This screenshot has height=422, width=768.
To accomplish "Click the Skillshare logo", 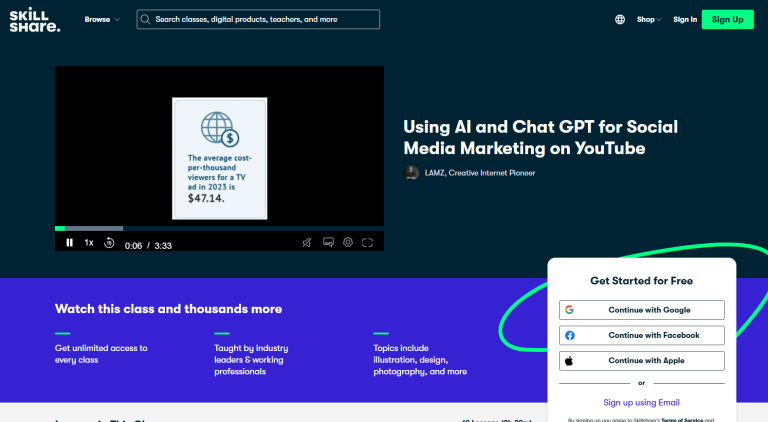I will (x=35, y=20).
